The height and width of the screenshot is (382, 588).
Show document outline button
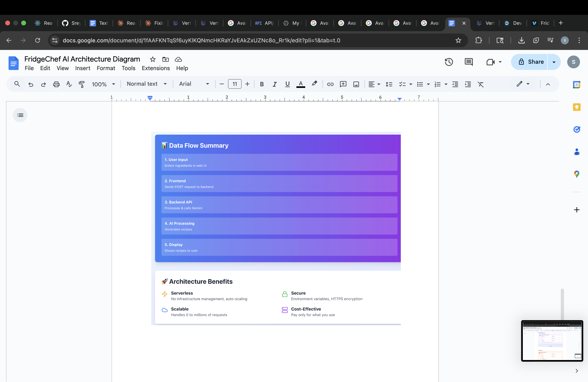20,115
